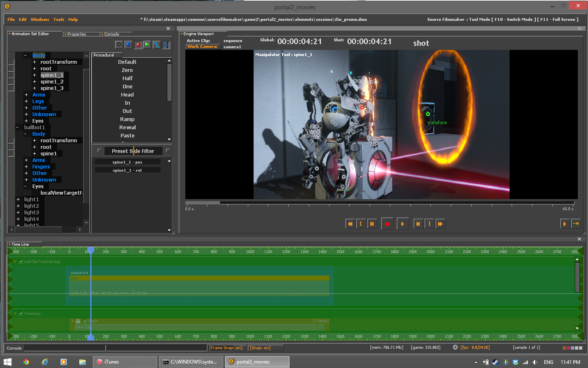The image size is (588, 368).
Task: Click the double-arrow fast forward to end button
Action: [440, 224]
